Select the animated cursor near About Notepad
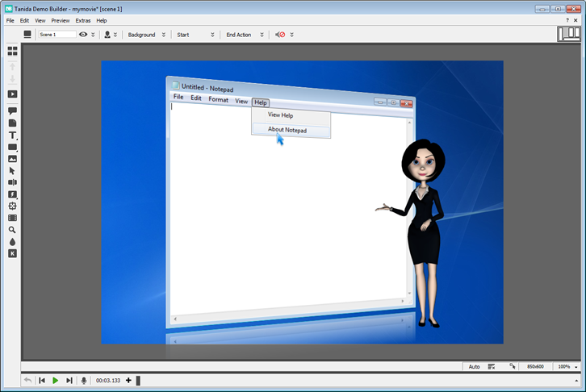The height and width of the screenshot is (392, 586). point(280,139)
